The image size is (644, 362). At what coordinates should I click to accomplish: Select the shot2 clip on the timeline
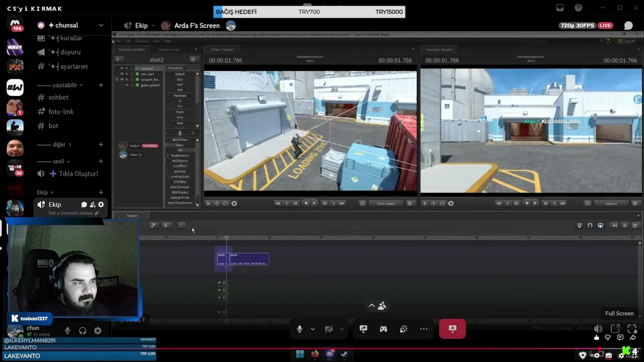tap(249, 259)
